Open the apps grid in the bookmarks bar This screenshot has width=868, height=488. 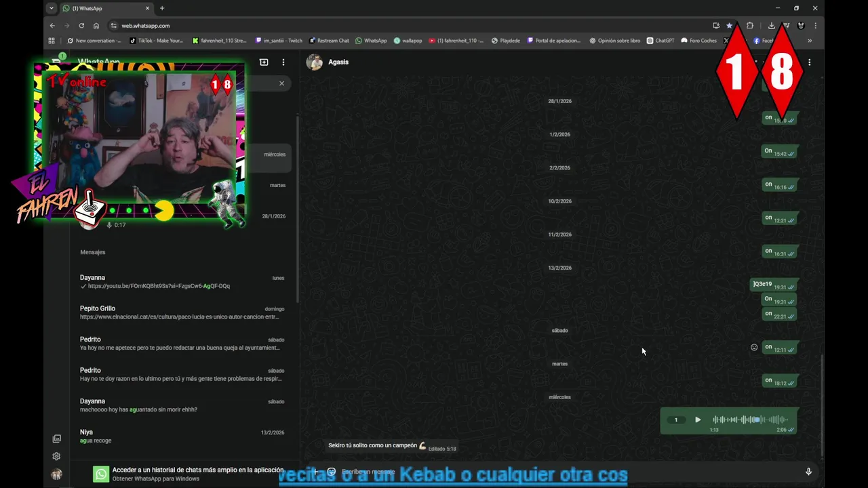coord(52,41)
